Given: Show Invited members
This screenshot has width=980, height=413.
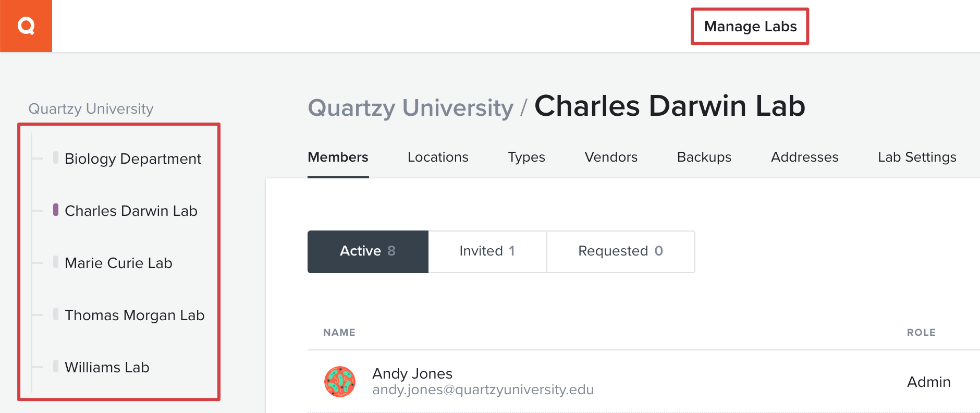Looking at the screenshot, I should [x=487, y=251].
